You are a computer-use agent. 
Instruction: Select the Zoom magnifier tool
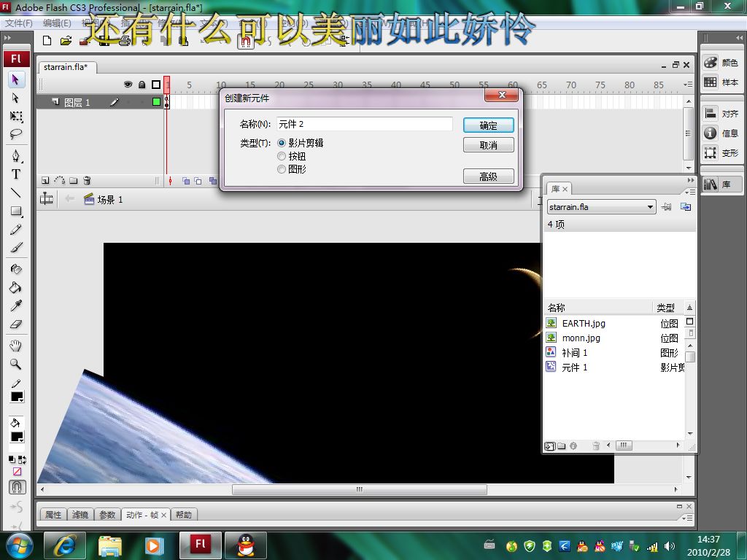click(16, 365)
